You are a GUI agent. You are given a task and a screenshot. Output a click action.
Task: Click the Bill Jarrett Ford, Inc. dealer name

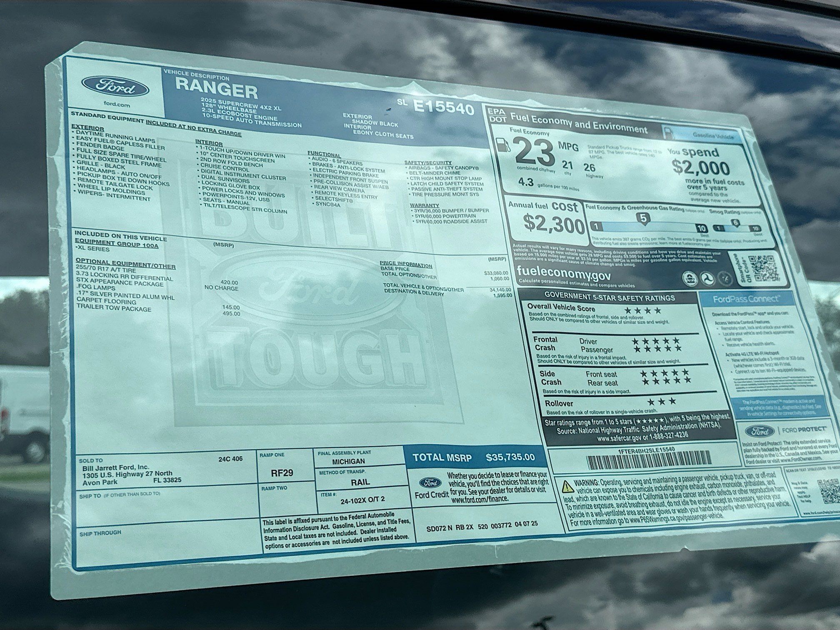tap(116, 467)
